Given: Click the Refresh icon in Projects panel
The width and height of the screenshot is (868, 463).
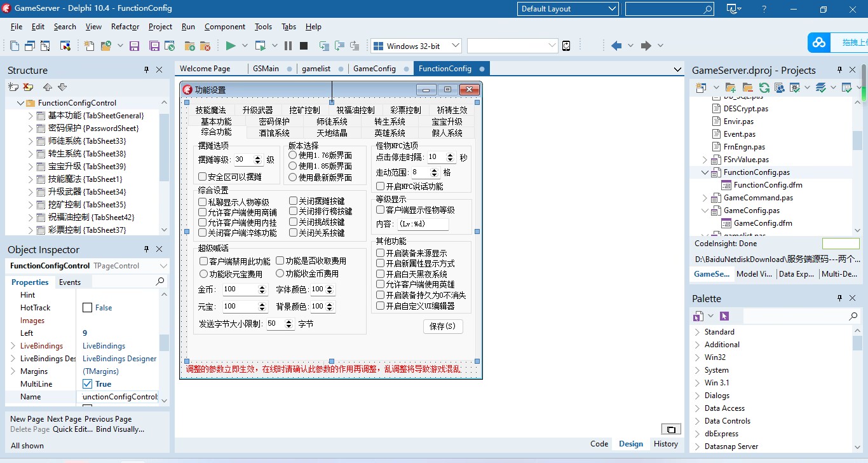Looking at the screenshot, I should 764,87.
